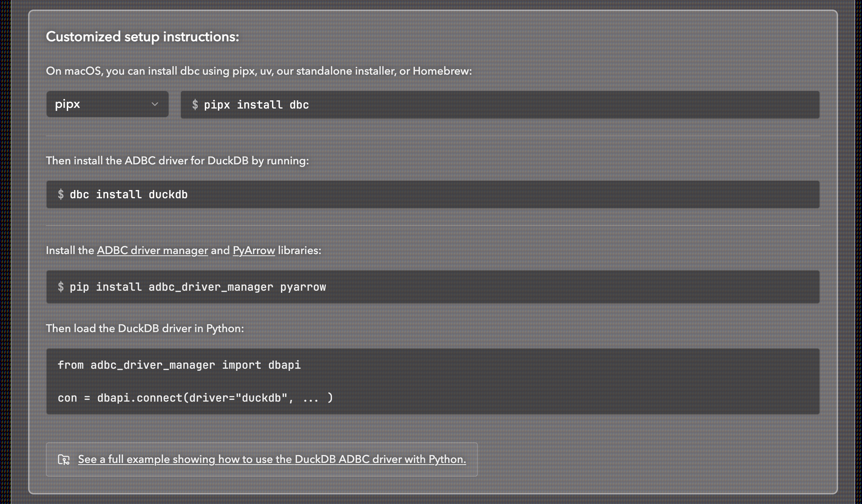862x504 pixels.
Task: Click the chevron arrow in the pipx selector
Action: point(155,104)
